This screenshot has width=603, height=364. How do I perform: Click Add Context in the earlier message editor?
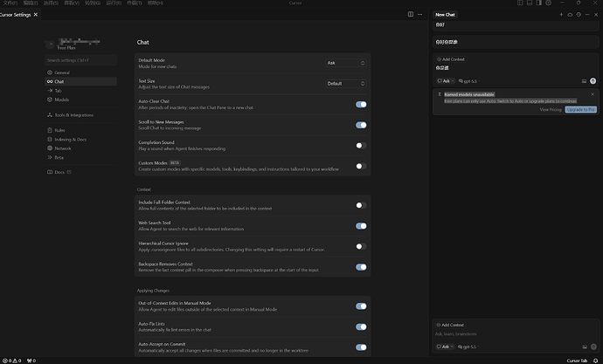tap(451, 59)
